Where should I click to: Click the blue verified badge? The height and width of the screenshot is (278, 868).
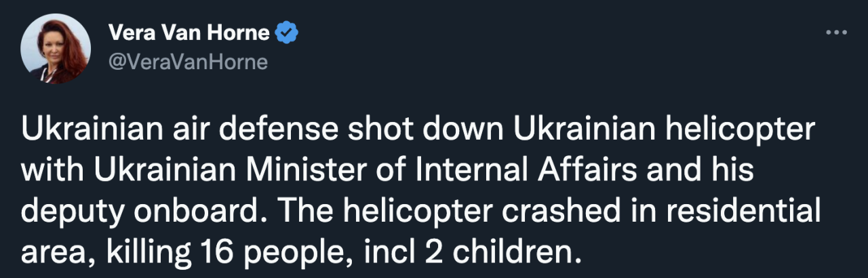(x=288, y=32)
